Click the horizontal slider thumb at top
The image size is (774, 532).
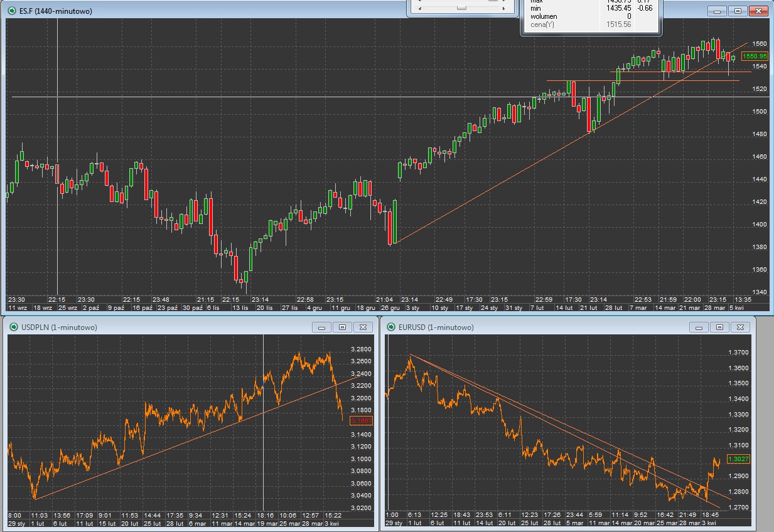click(461, 8)
